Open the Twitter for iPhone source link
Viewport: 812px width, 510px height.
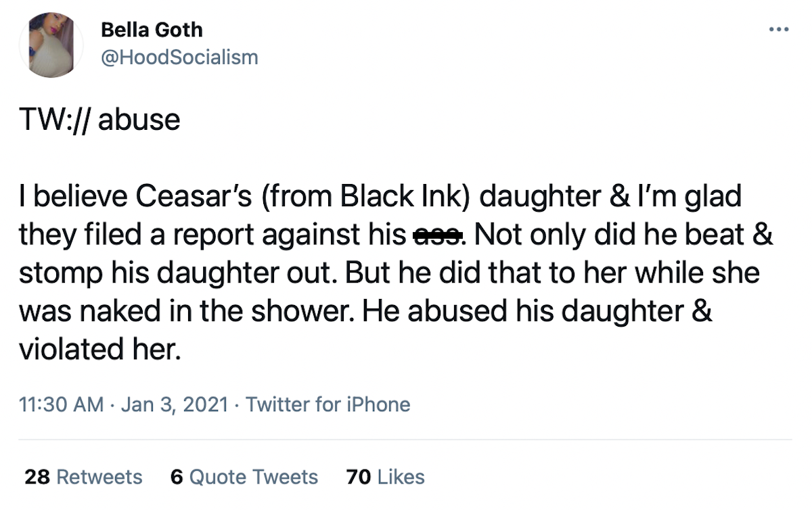(328, 404)
